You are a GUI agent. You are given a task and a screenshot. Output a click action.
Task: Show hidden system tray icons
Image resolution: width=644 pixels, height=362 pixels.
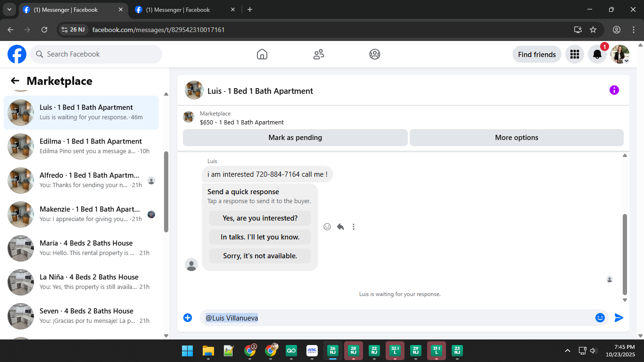tap(568, 351)
